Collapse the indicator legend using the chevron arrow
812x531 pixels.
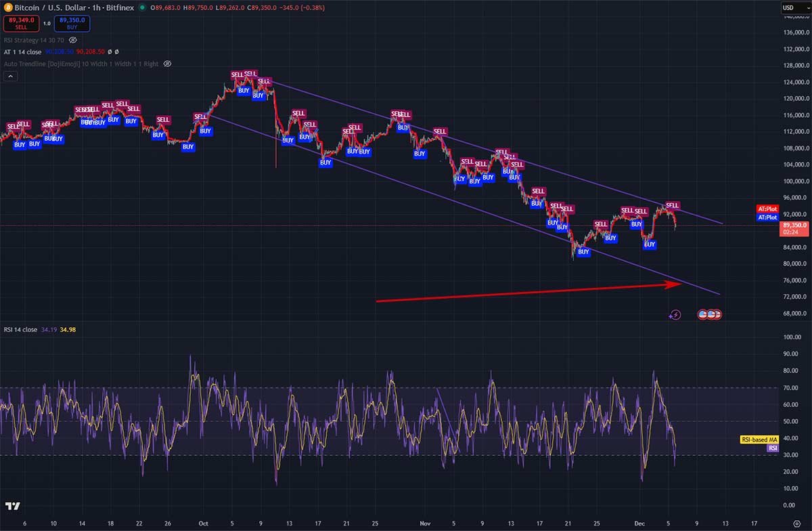[11, 76]
